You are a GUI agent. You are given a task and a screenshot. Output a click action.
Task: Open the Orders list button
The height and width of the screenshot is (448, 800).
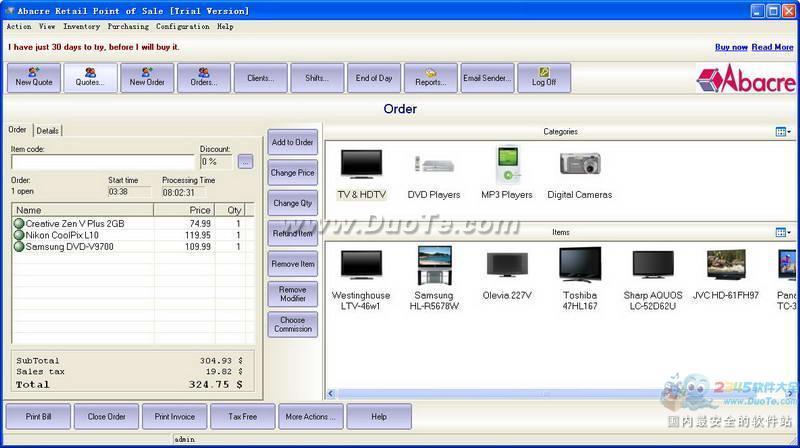pos(204,78)
